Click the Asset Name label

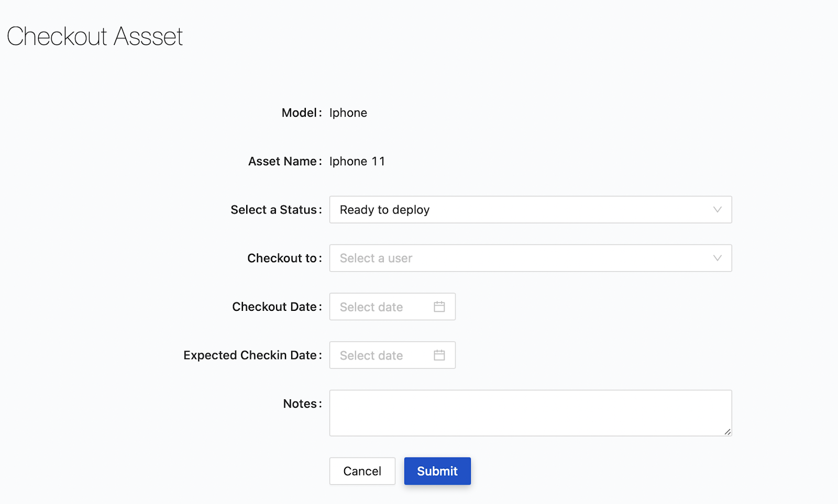coord(285,161)
